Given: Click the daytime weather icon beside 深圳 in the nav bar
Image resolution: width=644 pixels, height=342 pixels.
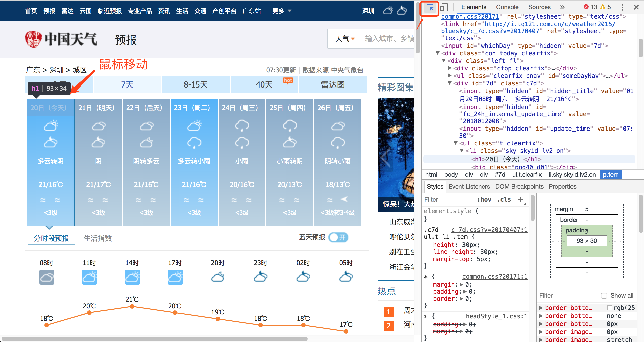Looking at the screenshot, I should click(x=388, y=11).
